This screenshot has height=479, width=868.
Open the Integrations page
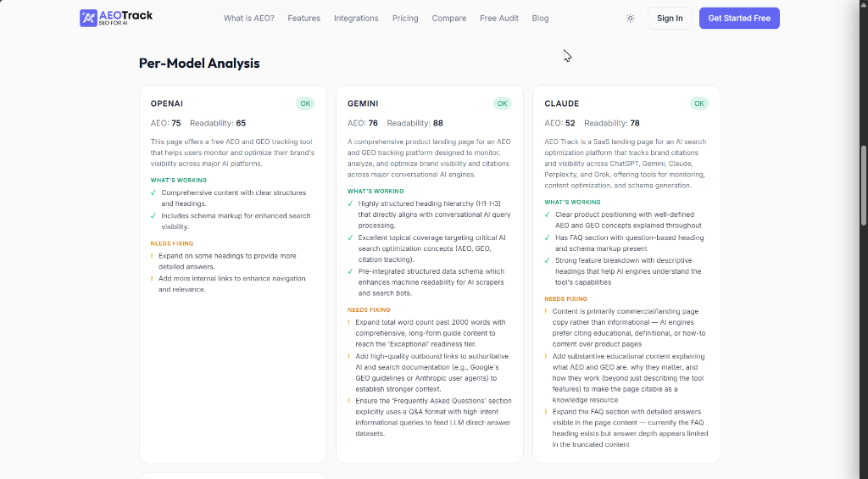[356, 19]
